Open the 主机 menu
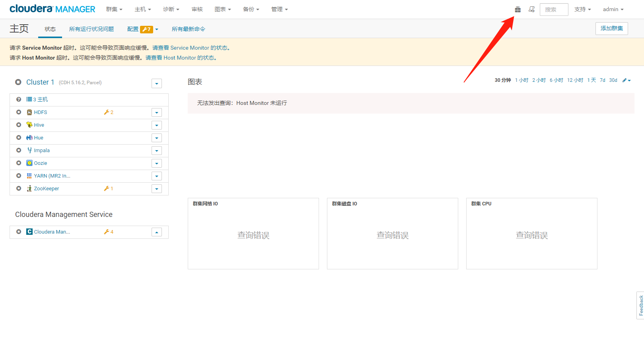Viewport: 644px width, 350px height. pos(143,9)
